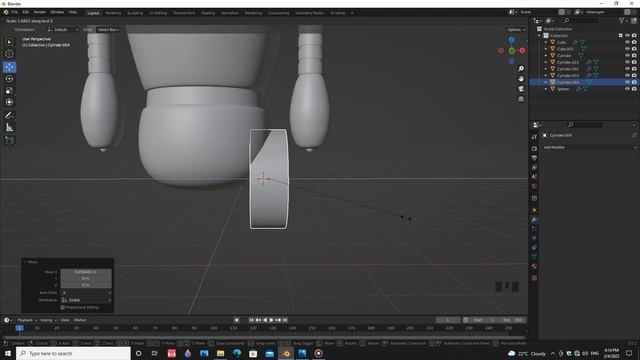Open the timeline Marker menu
This screenshot has width=640, height=360.
click(80, 320)
